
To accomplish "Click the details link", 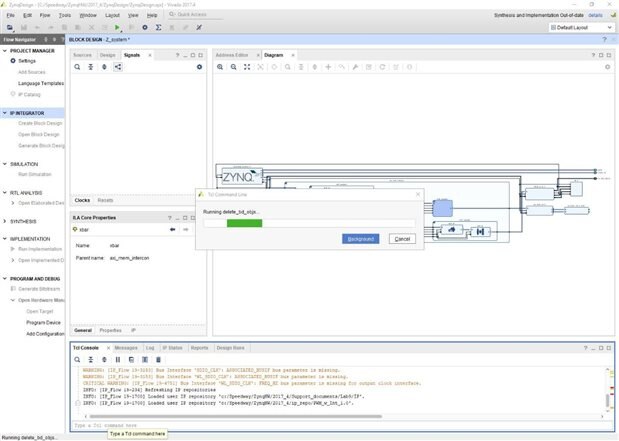I will pyautogui.click(x=595, y=16).
